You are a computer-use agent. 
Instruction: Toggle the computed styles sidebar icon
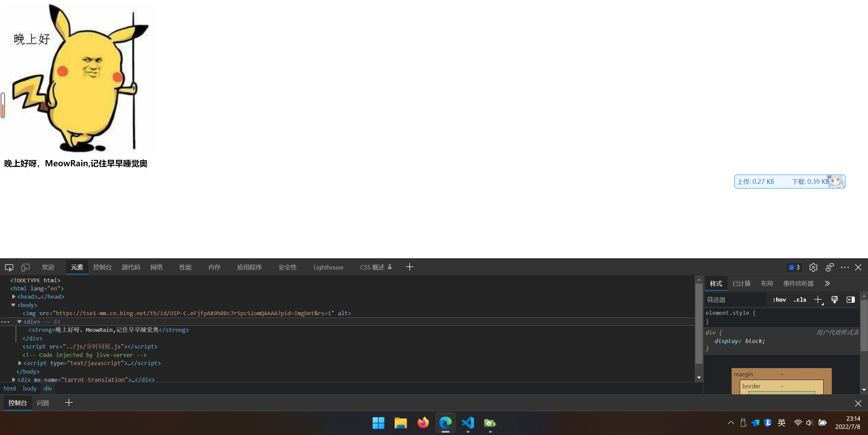pyautogui.click(x=850, y=300)
